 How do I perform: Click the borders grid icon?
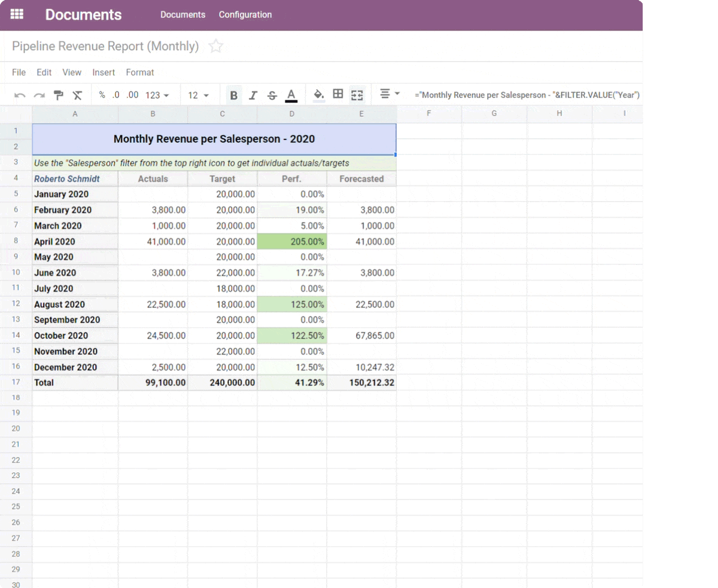[x=338, y=95]
